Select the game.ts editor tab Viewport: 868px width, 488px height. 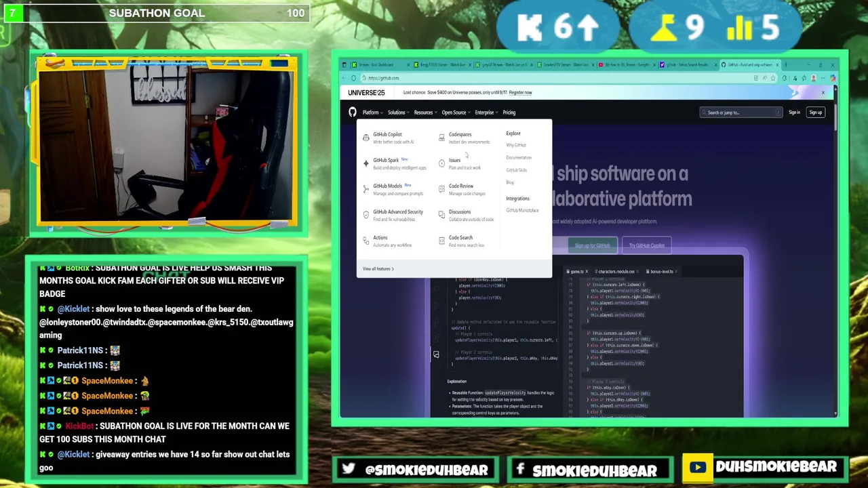577,272
